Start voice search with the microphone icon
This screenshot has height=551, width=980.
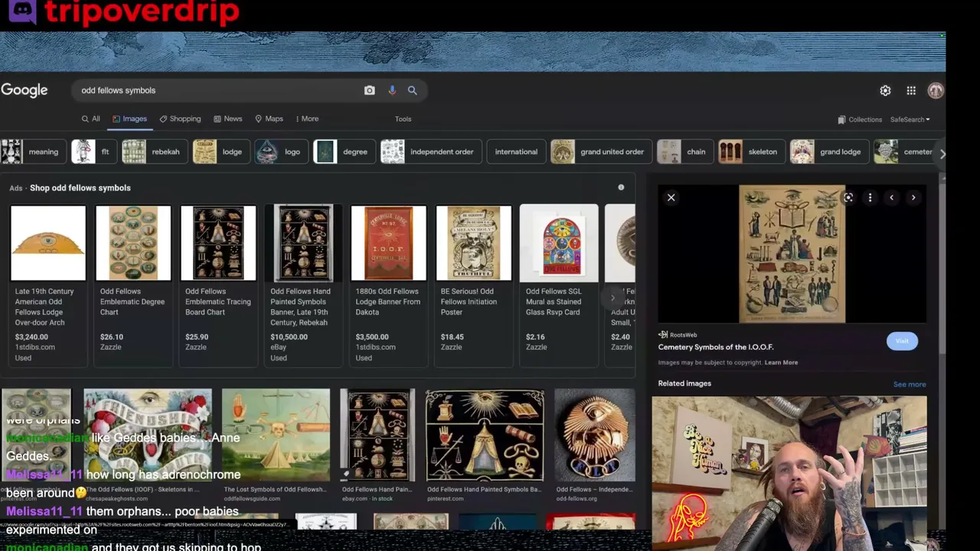pos(392,90)
